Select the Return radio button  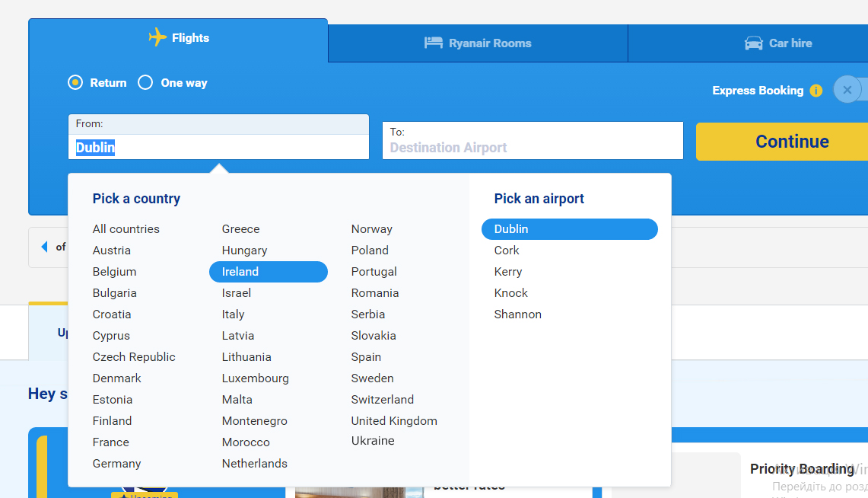tap(75, 83)
